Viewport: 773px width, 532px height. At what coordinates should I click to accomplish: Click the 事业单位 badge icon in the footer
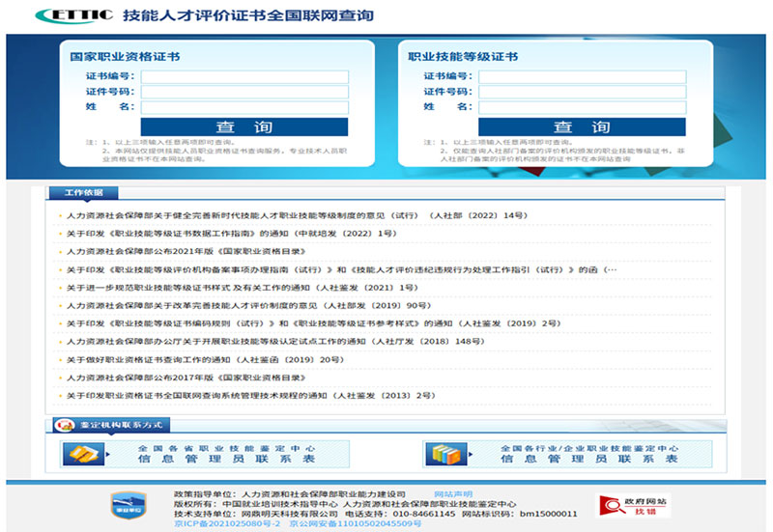coord(126,502)
